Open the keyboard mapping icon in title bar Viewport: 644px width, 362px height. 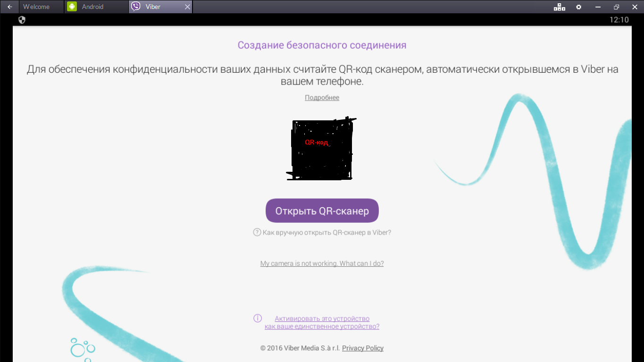click(560, 7)
